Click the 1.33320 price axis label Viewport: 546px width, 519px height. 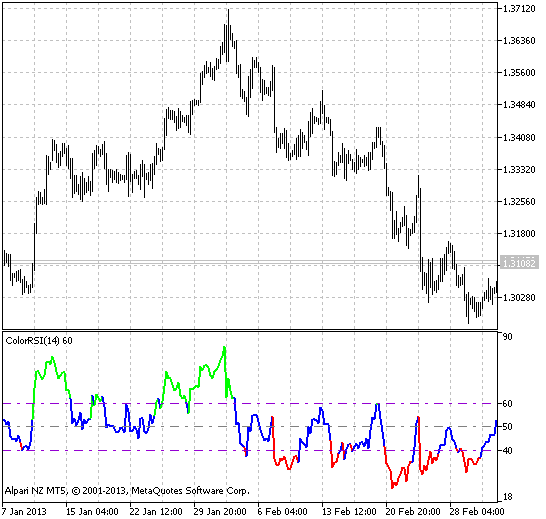519,170
